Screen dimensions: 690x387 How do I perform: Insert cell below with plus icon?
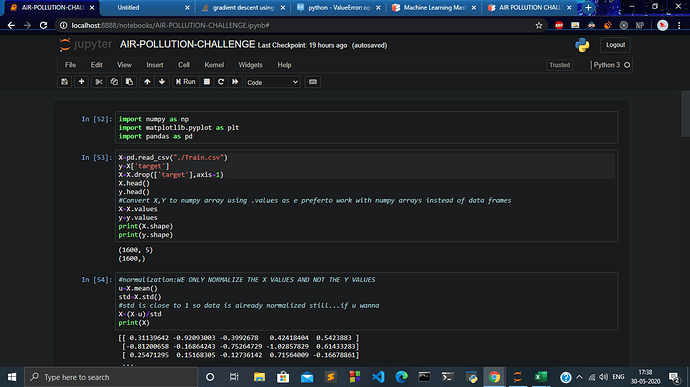[x=81, y=82]
